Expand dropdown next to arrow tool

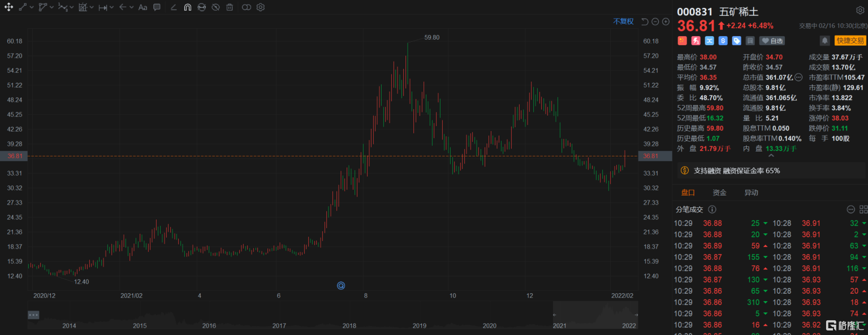coord(131,7)
